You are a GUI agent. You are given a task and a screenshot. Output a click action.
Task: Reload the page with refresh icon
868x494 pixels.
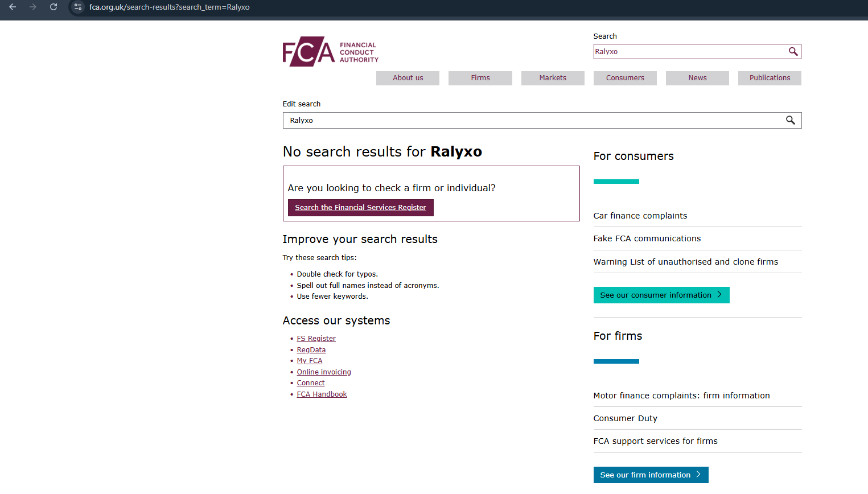pyautogui.click(x=54, y=7)
